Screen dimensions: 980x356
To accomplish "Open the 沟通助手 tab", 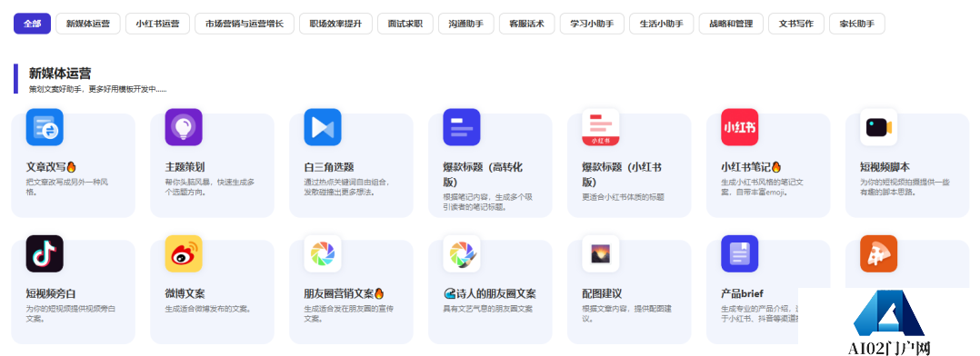I will pyautogui.click(x=465, y=24).
